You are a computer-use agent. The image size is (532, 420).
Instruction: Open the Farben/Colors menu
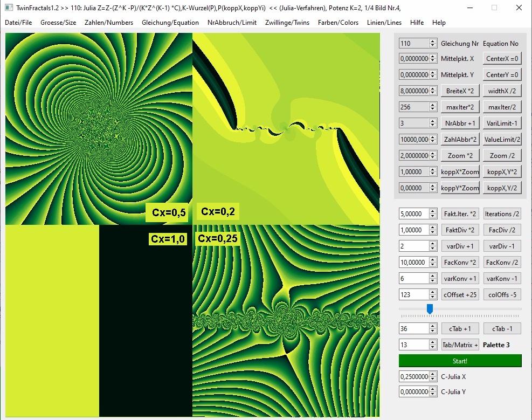[338, 23]
